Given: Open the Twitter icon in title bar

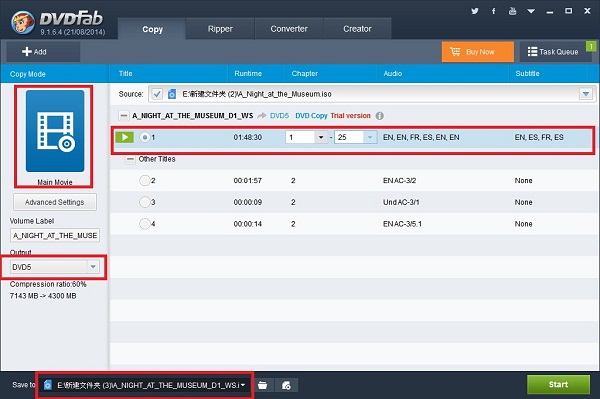Looking at the screenshot, I should [x=475, y=11].
